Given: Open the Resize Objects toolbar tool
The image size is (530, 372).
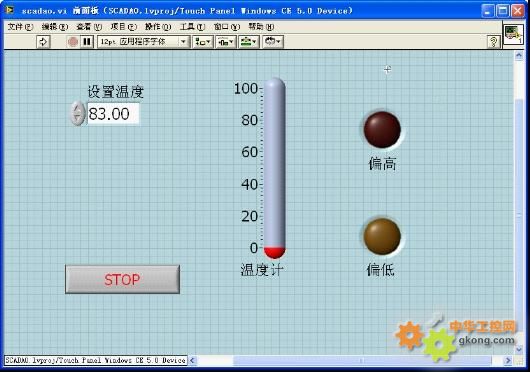Looking at the screenshot, I should [x=249, y=42].
